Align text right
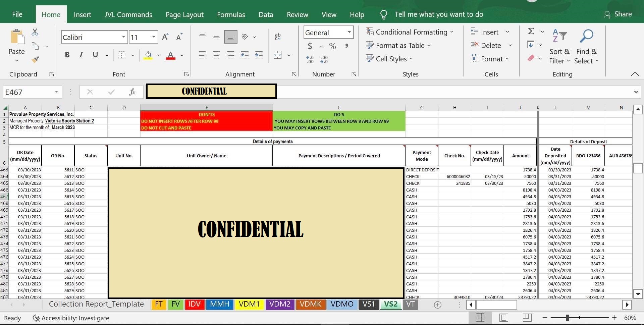The image size is (644, 325). point(230,55)
